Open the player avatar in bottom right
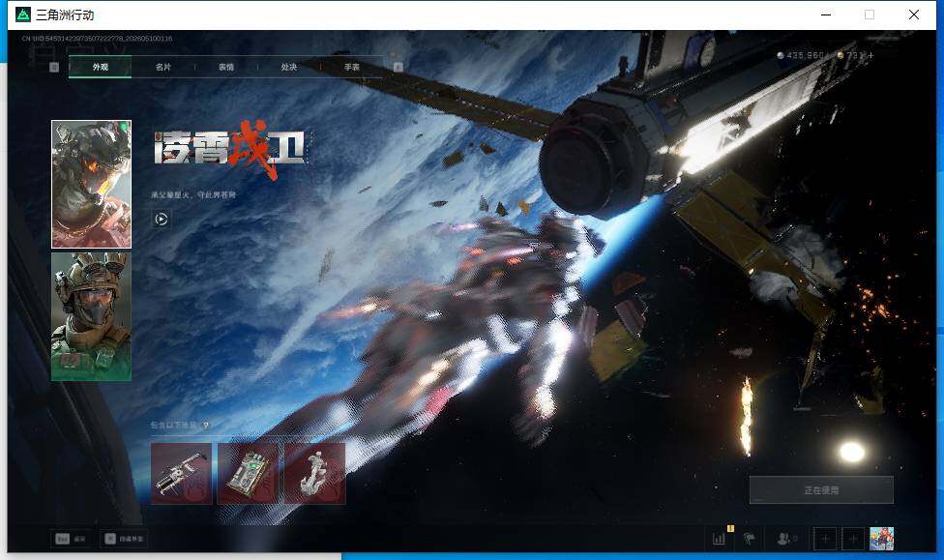 pos(881,539)
